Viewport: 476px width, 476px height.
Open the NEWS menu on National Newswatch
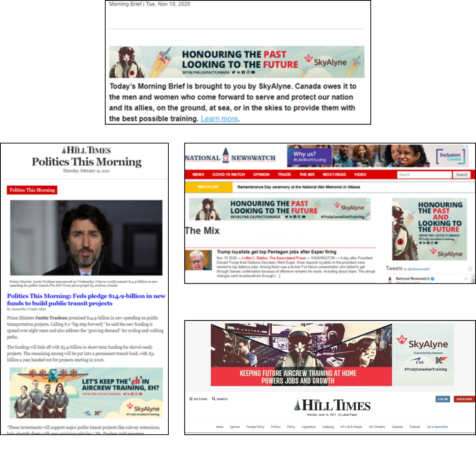coord(198,175)
